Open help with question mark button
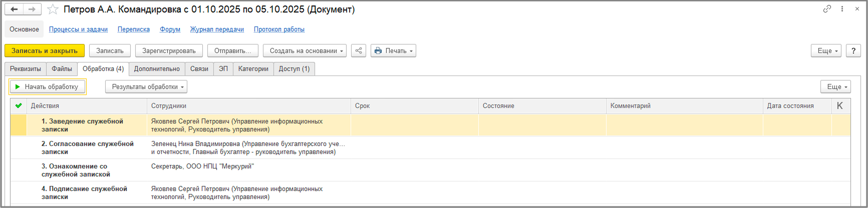The image size is (868, 208). point(853,50)
